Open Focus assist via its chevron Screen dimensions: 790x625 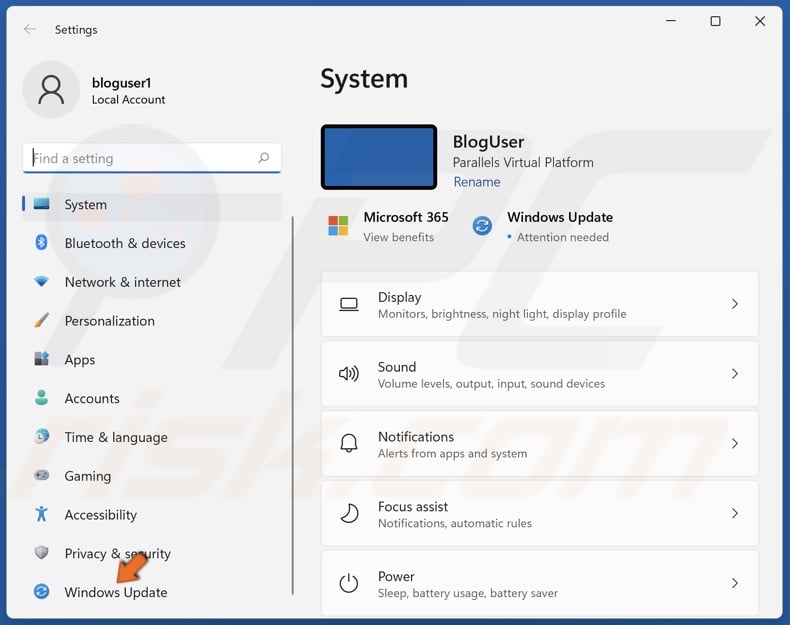point(735,514)
